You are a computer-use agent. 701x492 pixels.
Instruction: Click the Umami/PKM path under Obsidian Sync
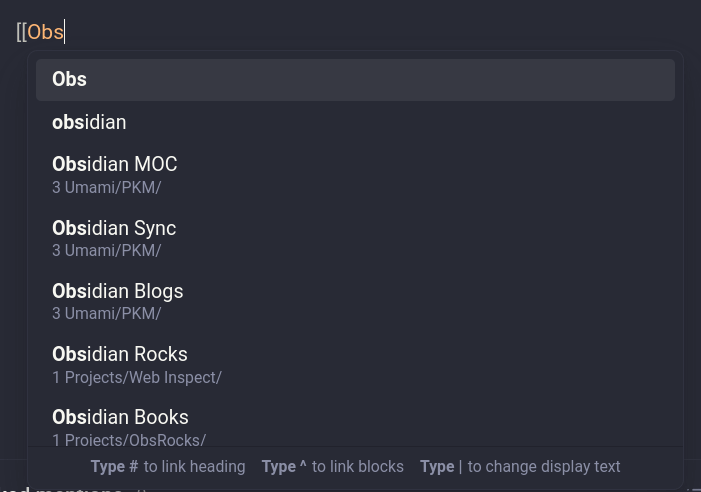point(106,251)
